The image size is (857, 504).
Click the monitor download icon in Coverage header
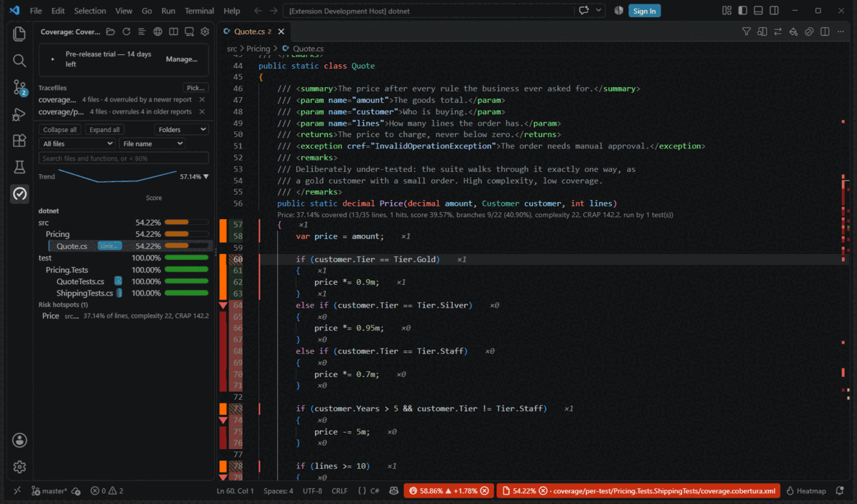coord(189,31)
